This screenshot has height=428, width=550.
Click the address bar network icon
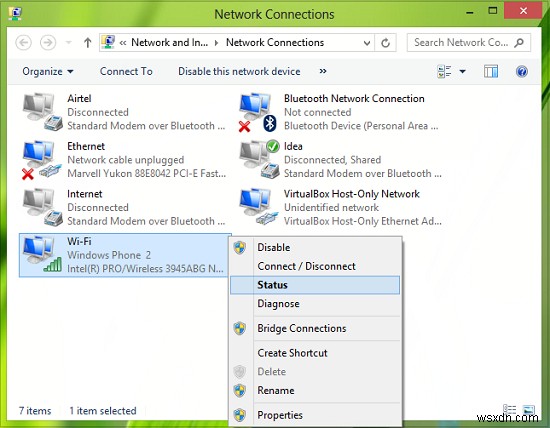pyautogui.click(x=108, y=42)
